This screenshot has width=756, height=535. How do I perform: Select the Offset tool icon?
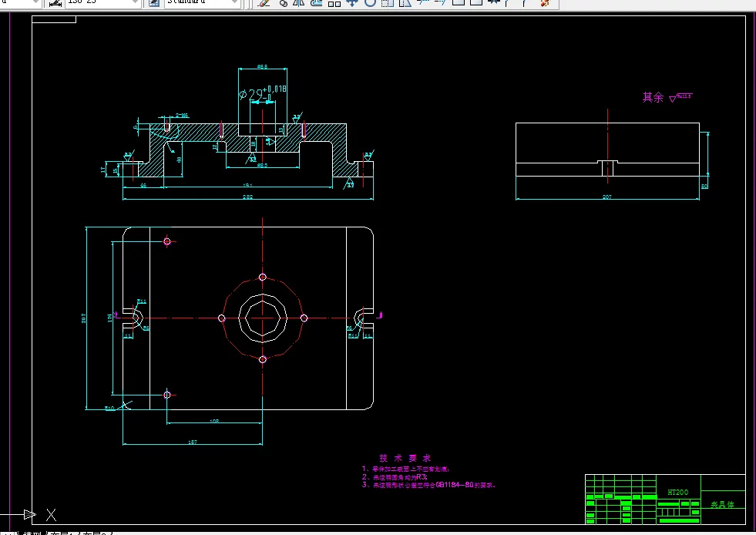[316, 3]
